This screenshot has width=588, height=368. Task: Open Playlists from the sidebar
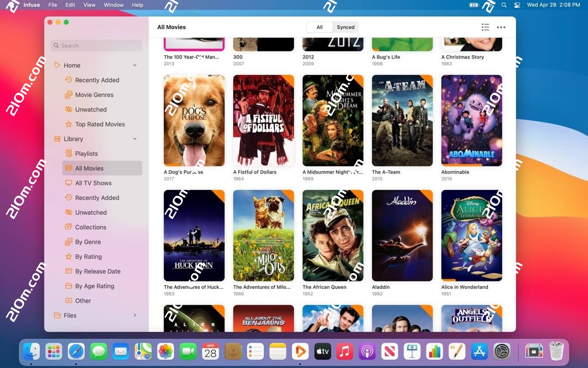(86, 153)
